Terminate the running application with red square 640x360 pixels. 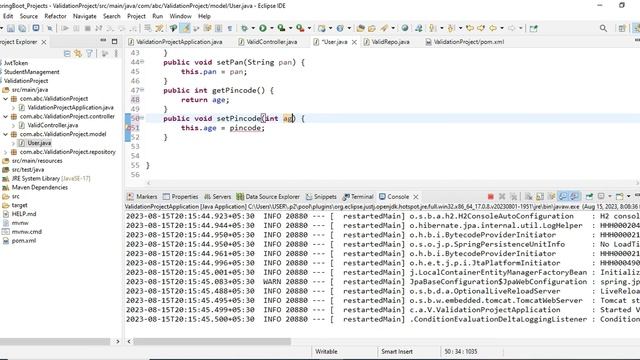[x=491, y=197]
